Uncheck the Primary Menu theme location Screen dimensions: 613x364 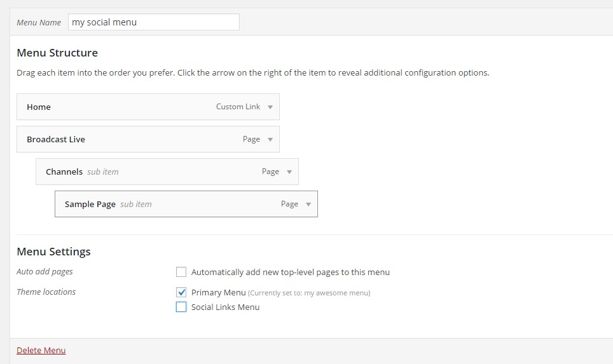pyautogui.click(x=181, y=292)
